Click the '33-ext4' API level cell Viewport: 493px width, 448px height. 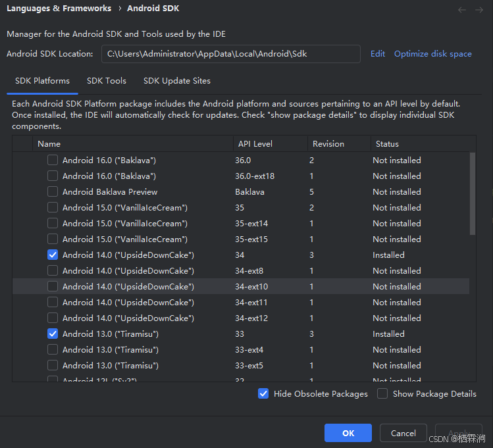tap(249, 350)
